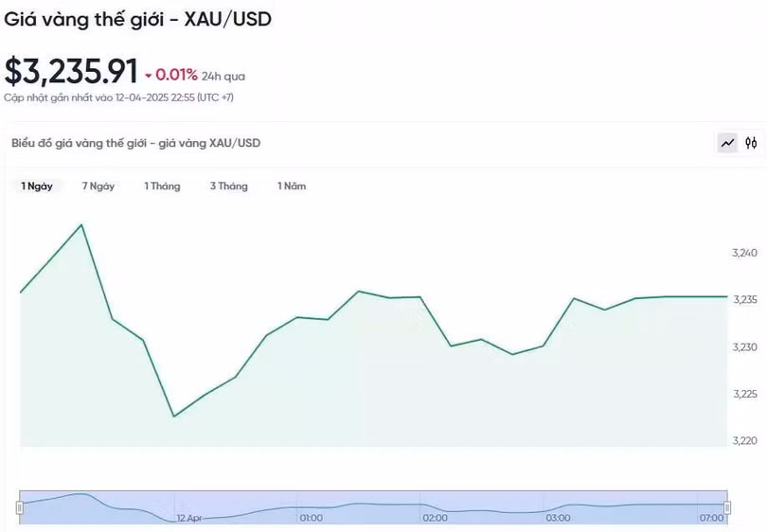The width and height of the screenshot is (767, 532).
Task: Select the 7 Ngày time range
Action: tap(98, 186)
